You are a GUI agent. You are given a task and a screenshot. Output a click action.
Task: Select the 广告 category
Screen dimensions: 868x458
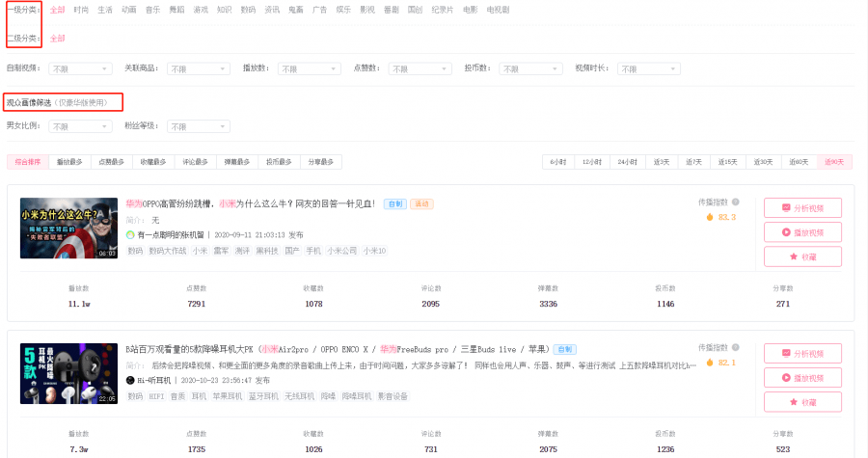(319, 10)
